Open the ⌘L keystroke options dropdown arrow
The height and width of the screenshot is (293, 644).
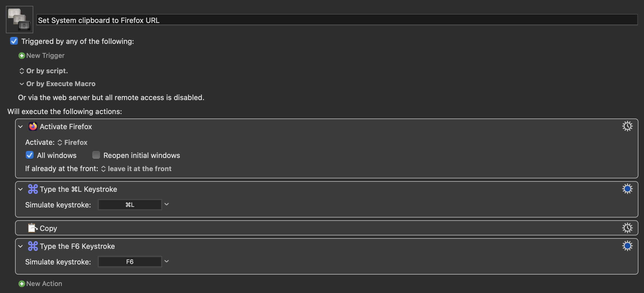[x=167, y=204]
